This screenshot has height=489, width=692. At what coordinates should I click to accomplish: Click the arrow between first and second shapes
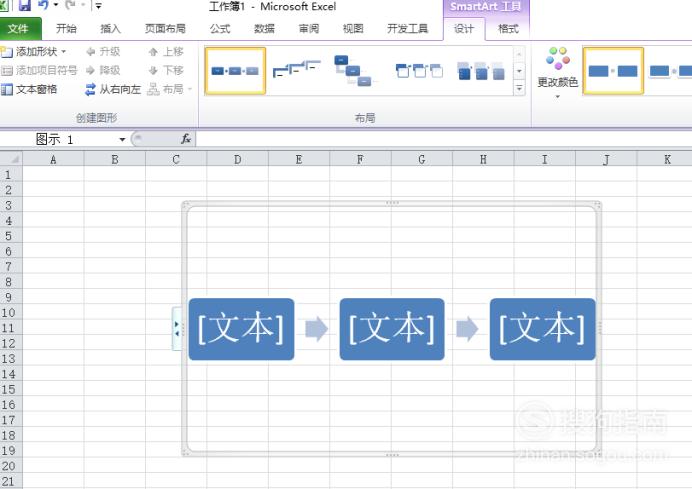point(316,329)
